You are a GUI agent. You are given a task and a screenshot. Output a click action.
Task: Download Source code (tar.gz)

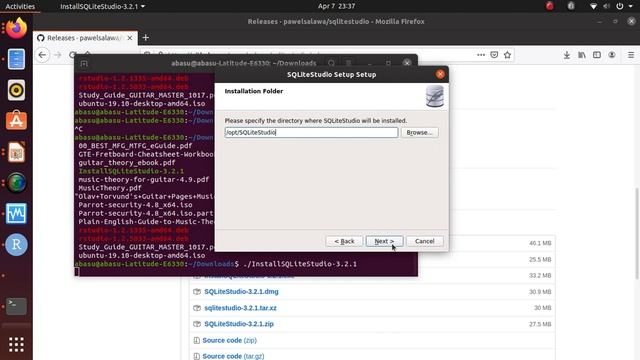[233, 356]
